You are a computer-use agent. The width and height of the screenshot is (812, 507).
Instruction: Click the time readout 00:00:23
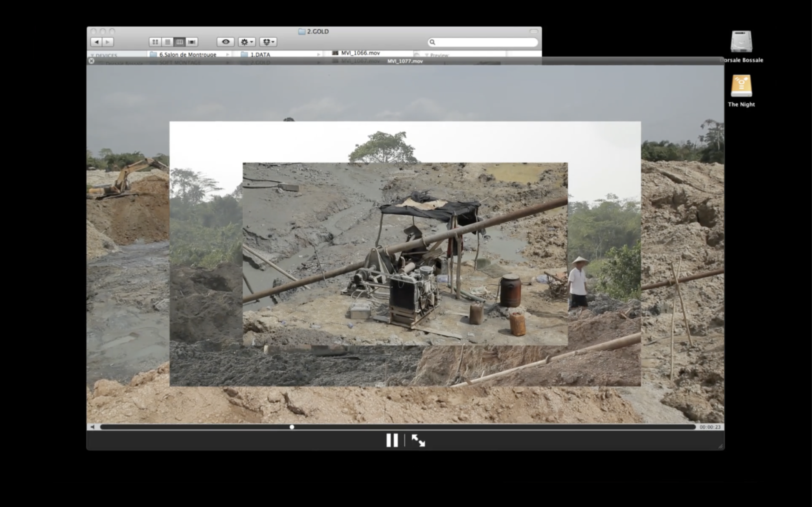710,427
